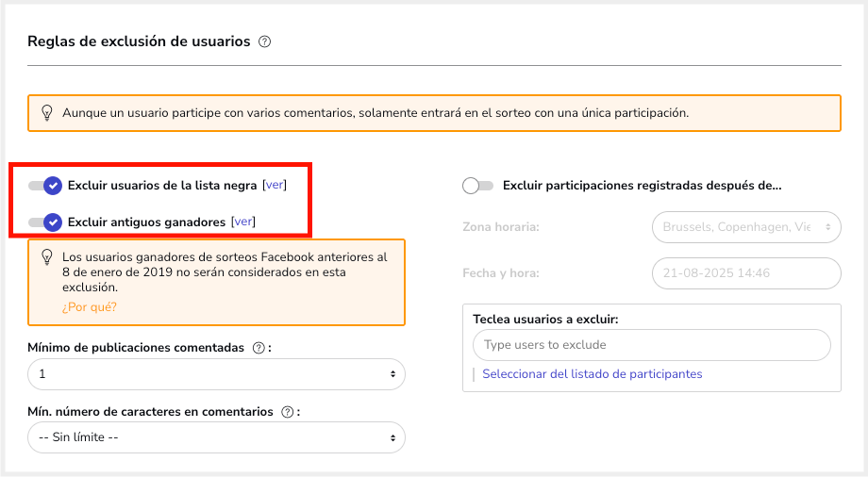Image resolution: width=868 pixels, height=477 pixels.
Task: Click help icon beside Reglas de exclusión heading
Action: click(x=265, y=41)
